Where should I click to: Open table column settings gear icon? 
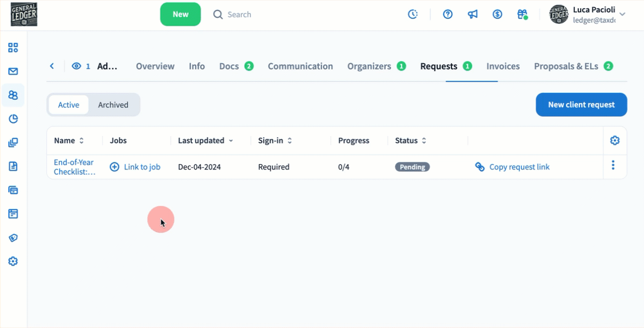pos(614,140)
